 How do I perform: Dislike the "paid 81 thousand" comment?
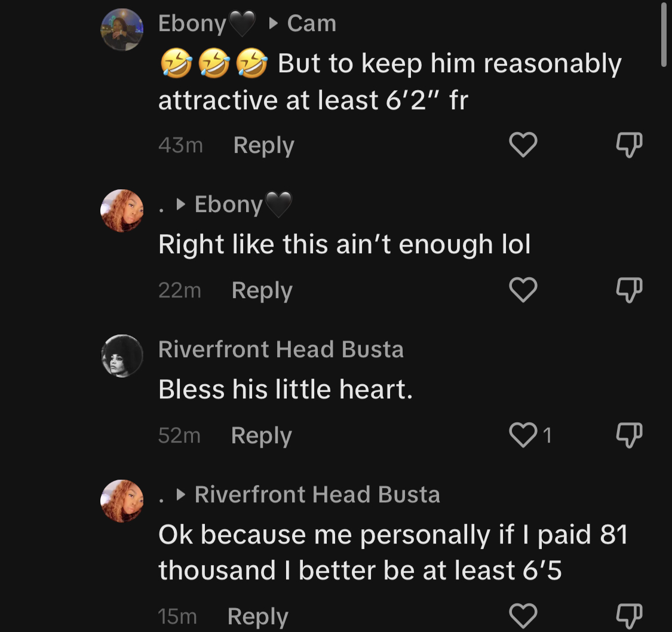point(629,616)
